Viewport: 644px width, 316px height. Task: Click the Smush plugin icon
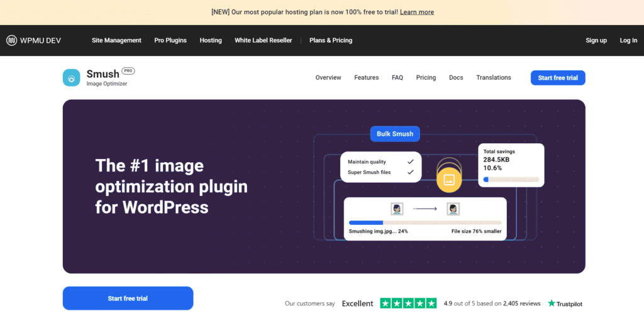pyautogui.click(x=72, y=77)
